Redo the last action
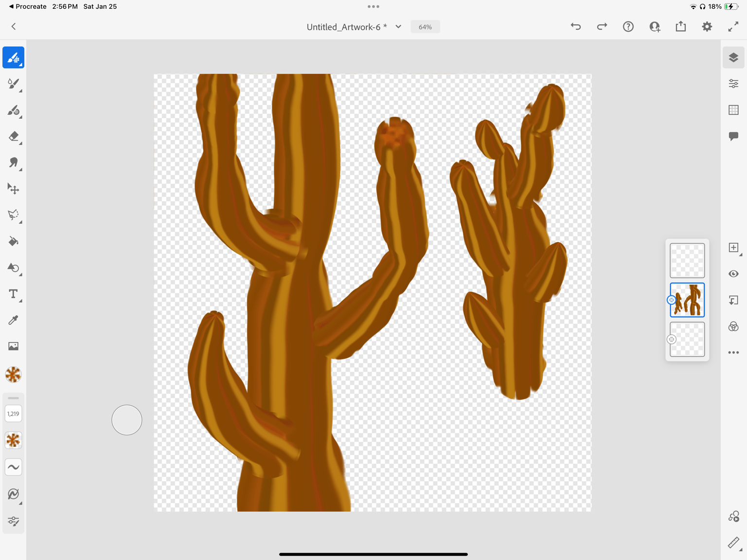The height and width of the screenshot is (560, 747). (x=602, y=27)
